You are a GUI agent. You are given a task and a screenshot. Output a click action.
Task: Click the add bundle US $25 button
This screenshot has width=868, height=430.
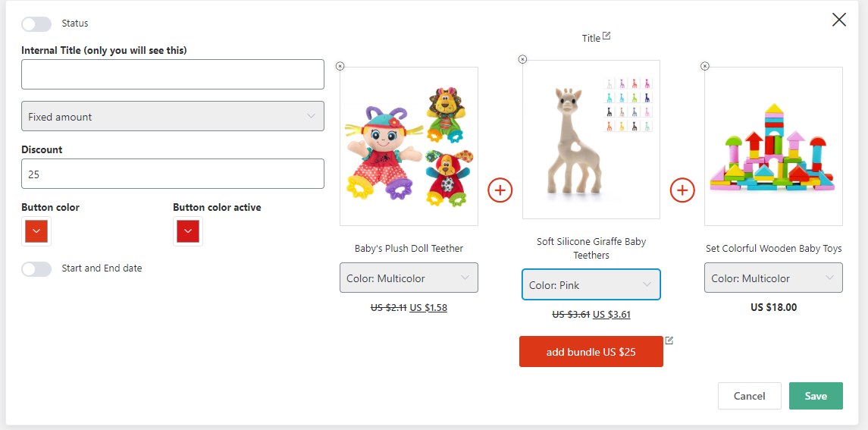591,352
